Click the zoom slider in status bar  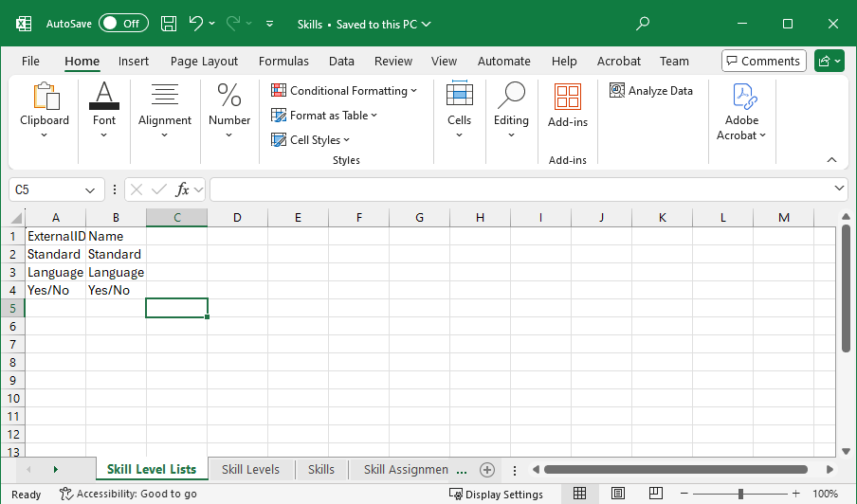point(740,494)
